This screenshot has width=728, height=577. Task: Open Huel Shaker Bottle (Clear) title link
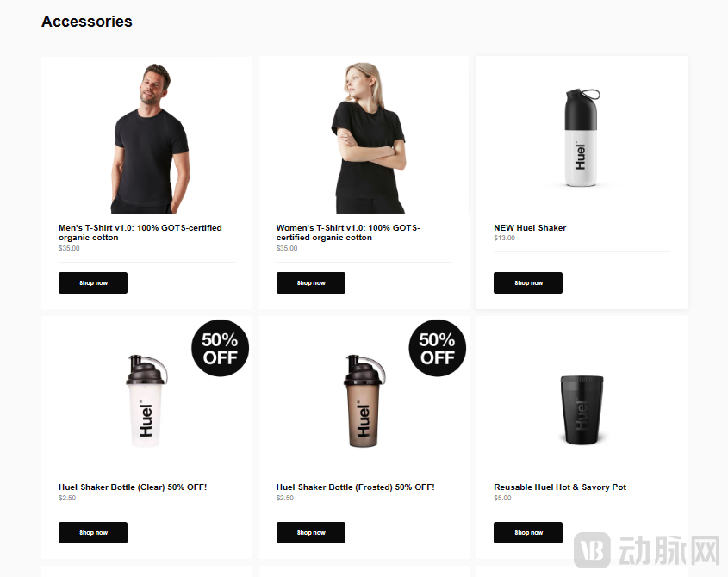pos(133,487)
